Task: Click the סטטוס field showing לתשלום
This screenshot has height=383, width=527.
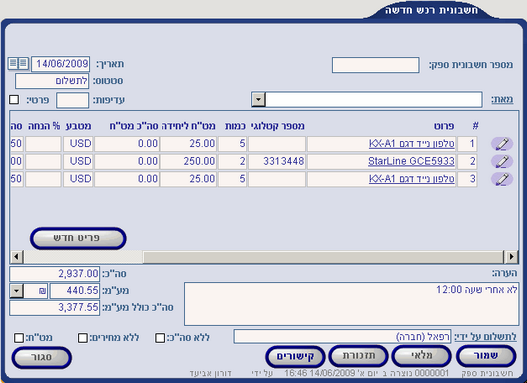Action: click(52, 81)
